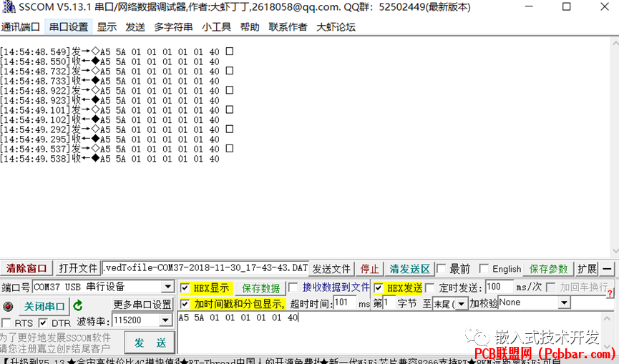Click the 更多串口设置 button
Image resolution: width=619 pixels, height=364 pixels.
(x=142, y=305)
